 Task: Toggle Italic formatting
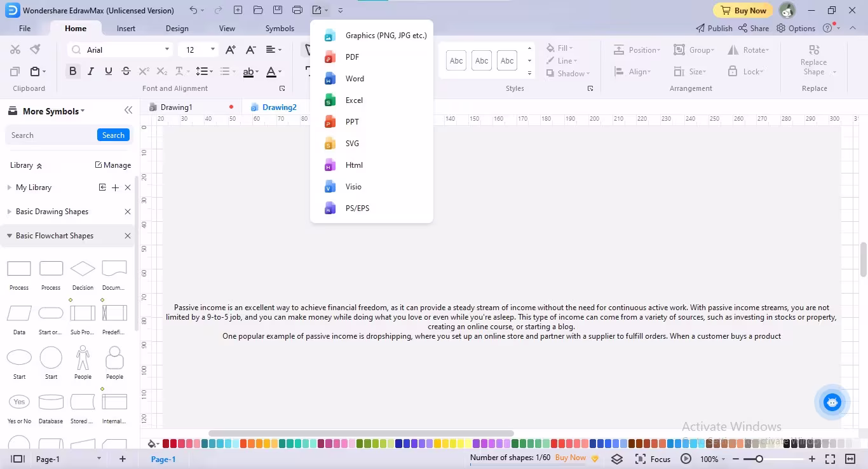click(91, 71)
